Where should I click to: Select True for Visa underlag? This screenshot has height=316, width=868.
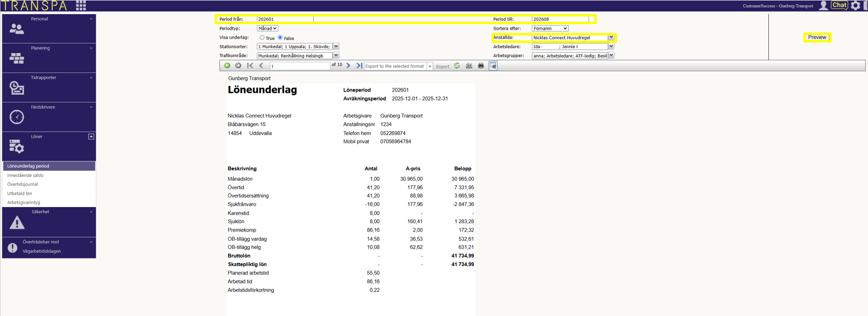click(x=262, y=38)
